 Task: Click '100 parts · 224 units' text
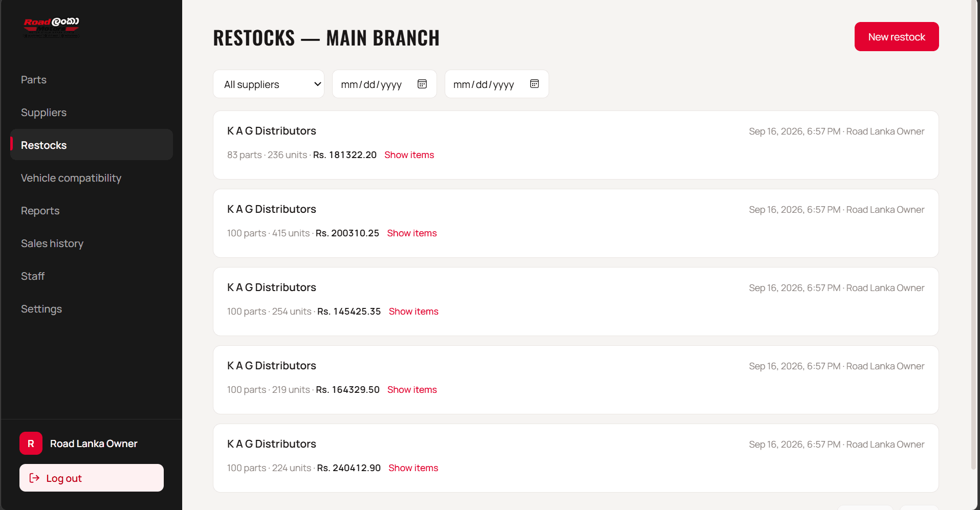click(269, 468)
